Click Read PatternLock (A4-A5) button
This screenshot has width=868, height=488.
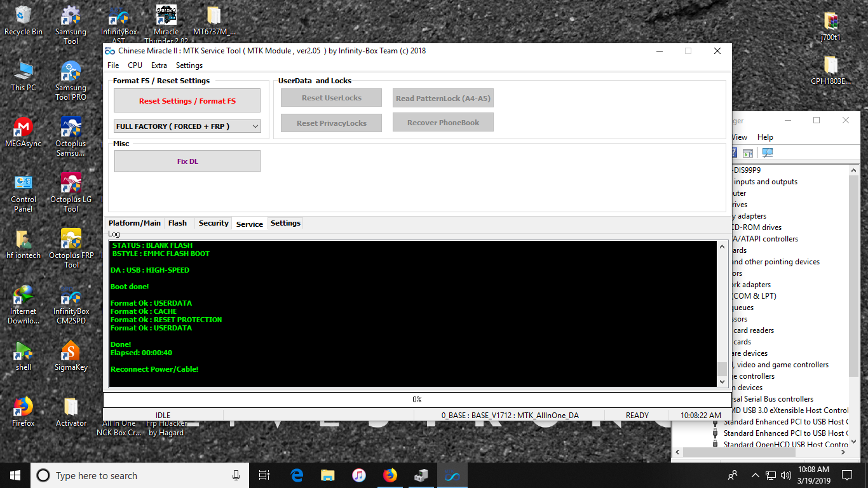tap(443, 98)
